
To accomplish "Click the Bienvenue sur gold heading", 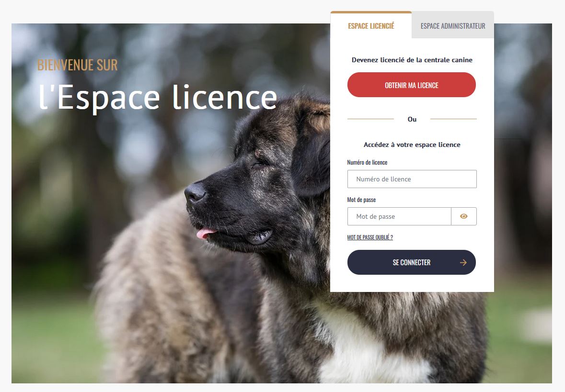I will (78, 65).
